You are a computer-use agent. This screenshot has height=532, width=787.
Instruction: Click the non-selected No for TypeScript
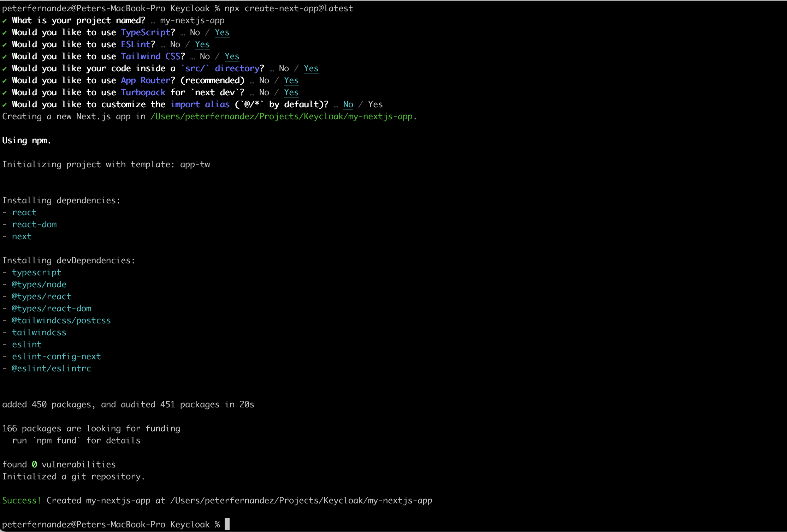tap(195, 32)
